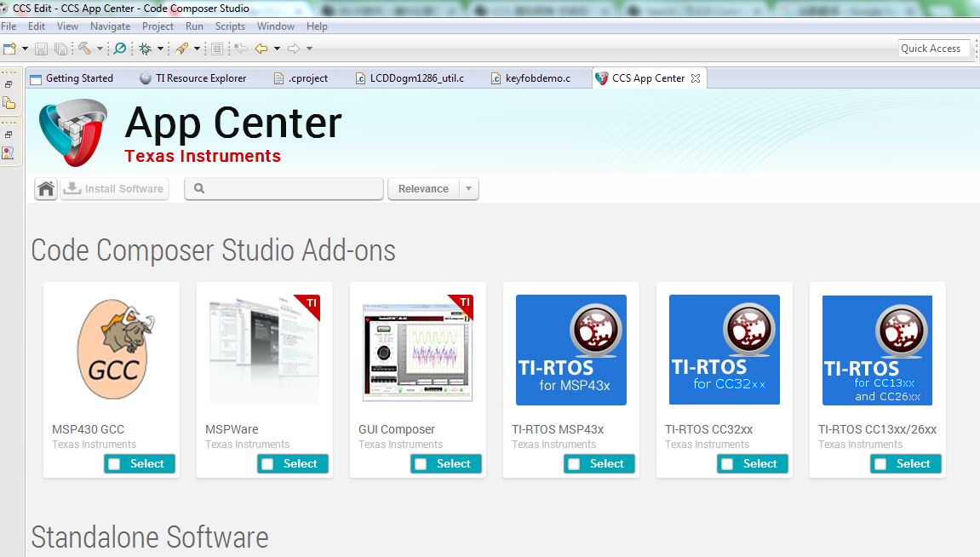Viewport: 980px width, 557px height.
Task: Click the TI-RTOS for MSP43x tile image
Action: [571, 349]
